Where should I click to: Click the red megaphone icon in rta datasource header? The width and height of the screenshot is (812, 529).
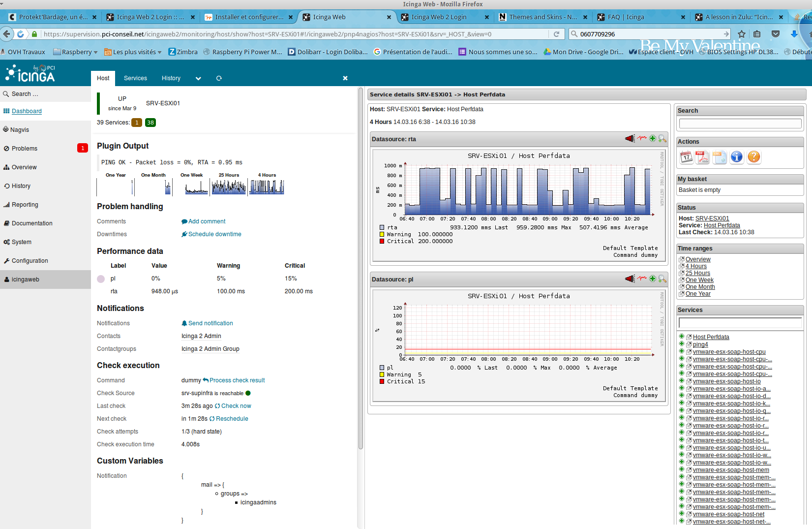pos(630,139)
